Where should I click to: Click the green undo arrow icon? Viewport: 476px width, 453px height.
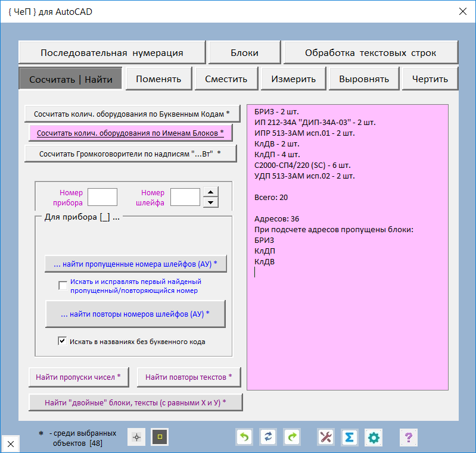(244, 438)
